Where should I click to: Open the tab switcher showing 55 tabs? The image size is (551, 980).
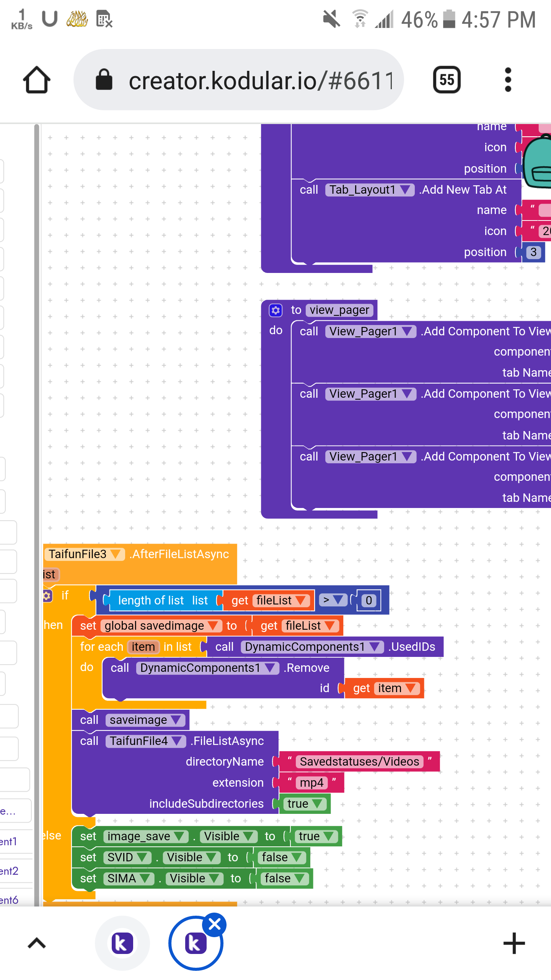(x=447, y=80)
